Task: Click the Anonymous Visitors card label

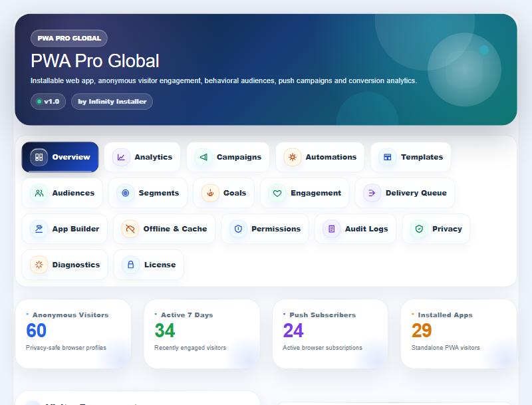Action: click(x=70, y=315)
